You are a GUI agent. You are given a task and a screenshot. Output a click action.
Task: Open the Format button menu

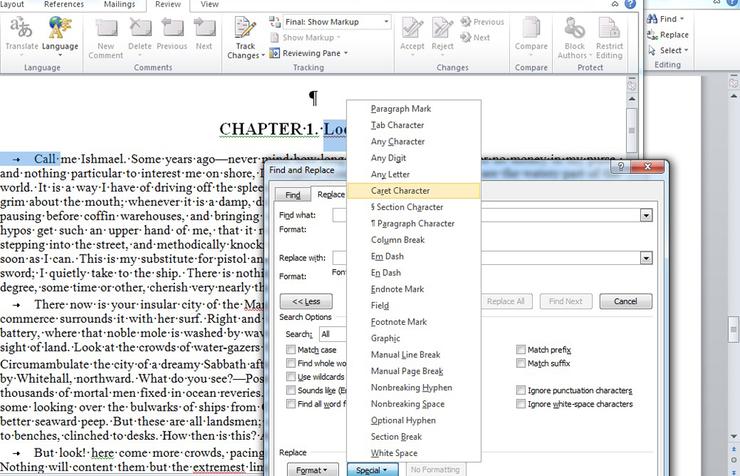[312, 470]
